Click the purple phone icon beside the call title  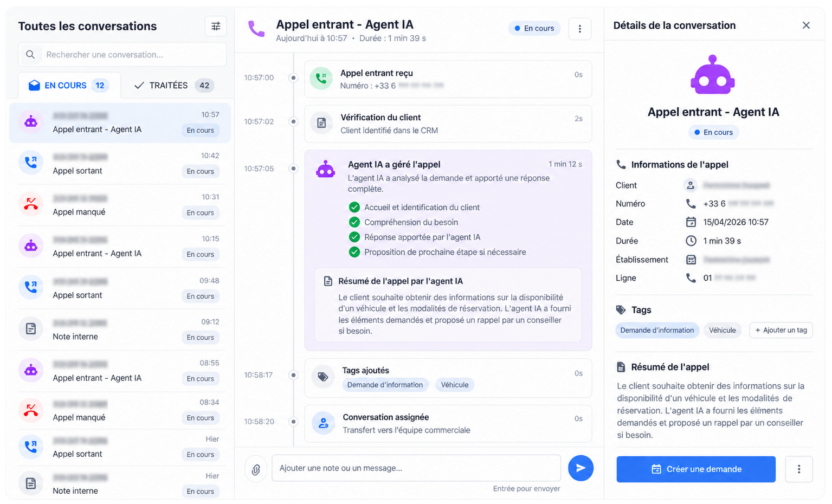point(256,29)
